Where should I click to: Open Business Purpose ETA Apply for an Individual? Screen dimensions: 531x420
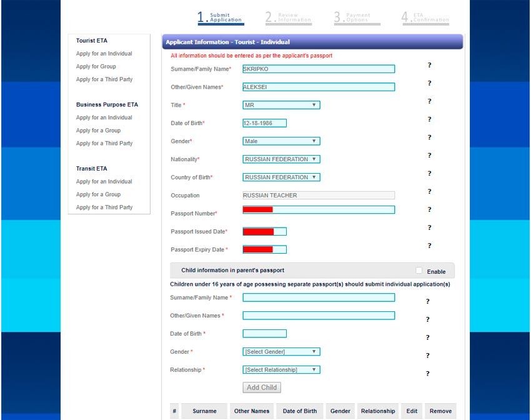point(104,117)
